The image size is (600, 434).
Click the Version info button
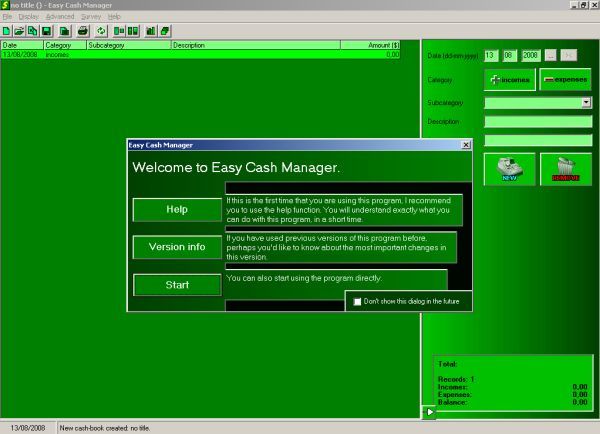[x=177, y=247]
